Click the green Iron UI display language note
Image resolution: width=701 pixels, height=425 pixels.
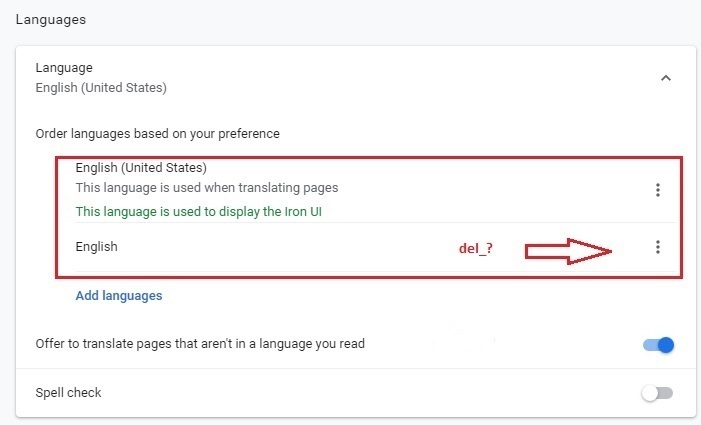pos(198,211)
